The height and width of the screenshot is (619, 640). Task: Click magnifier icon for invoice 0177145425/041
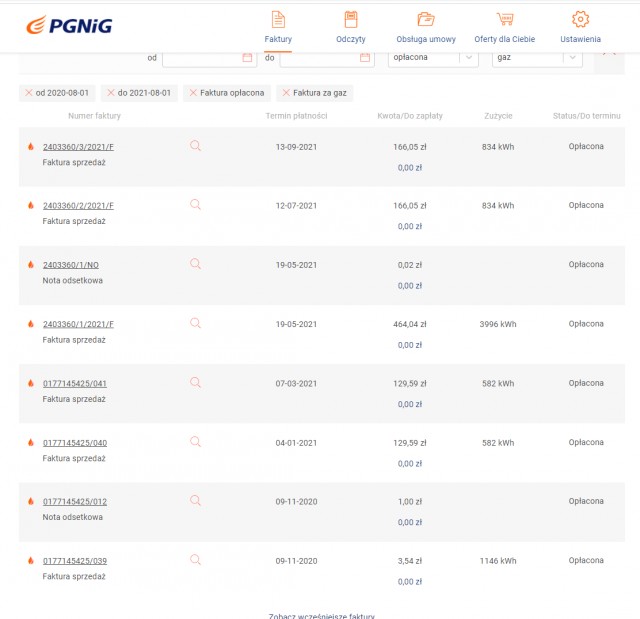[195, 382]
